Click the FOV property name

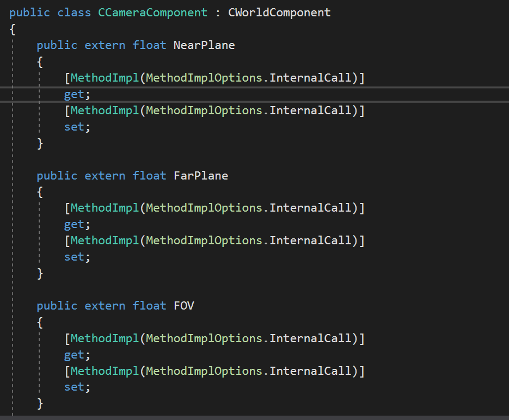click(184, 306)
